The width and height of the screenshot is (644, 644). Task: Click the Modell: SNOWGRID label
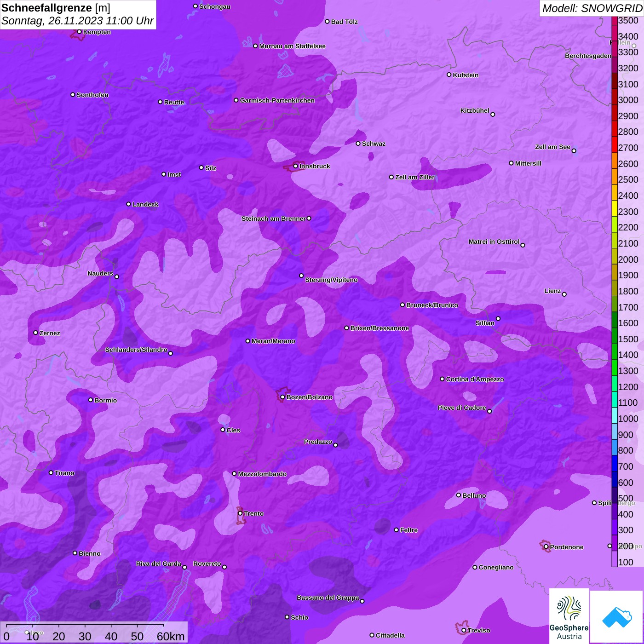click(x=592, y=8)
